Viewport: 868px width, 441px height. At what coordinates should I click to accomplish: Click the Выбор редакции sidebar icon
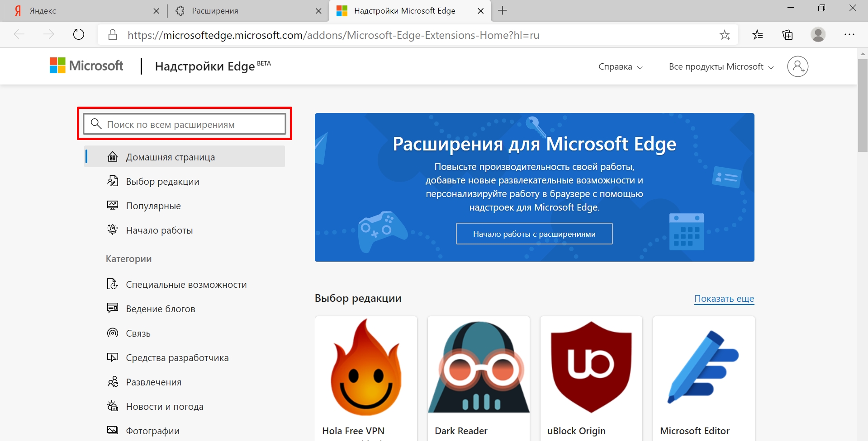(x=113, y=181)
